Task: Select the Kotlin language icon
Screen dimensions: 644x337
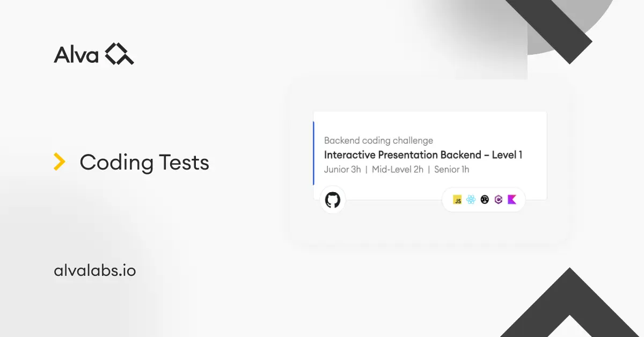Action: [512, 200]
